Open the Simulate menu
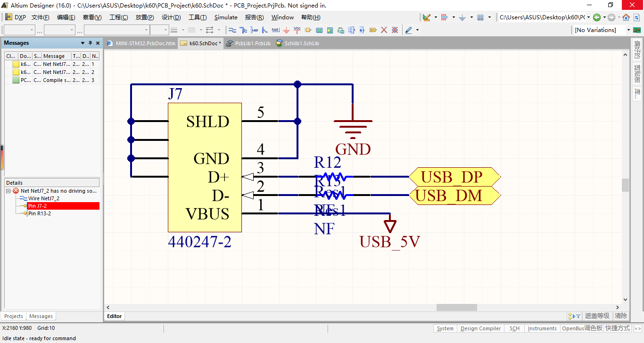 [x=226, y=17]
